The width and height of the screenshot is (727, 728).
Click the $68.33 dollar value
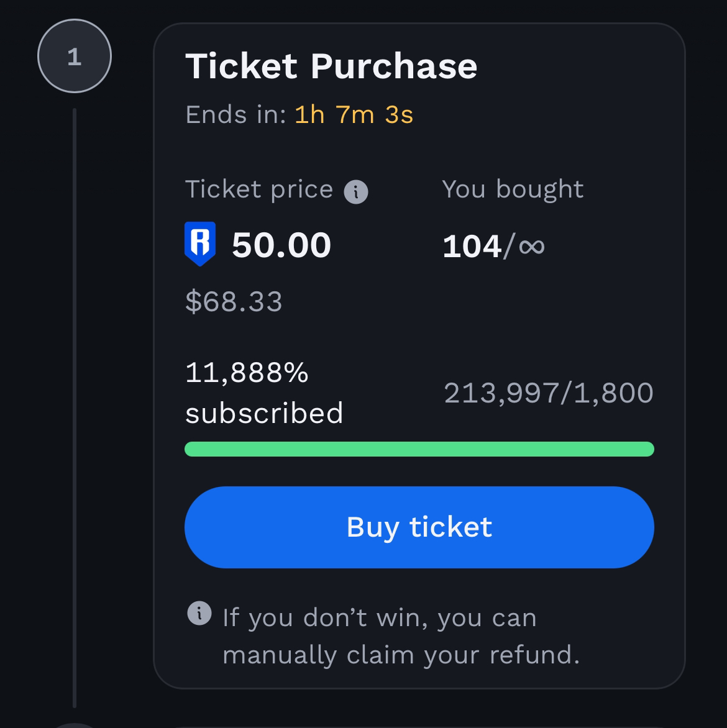pos(234,302)
